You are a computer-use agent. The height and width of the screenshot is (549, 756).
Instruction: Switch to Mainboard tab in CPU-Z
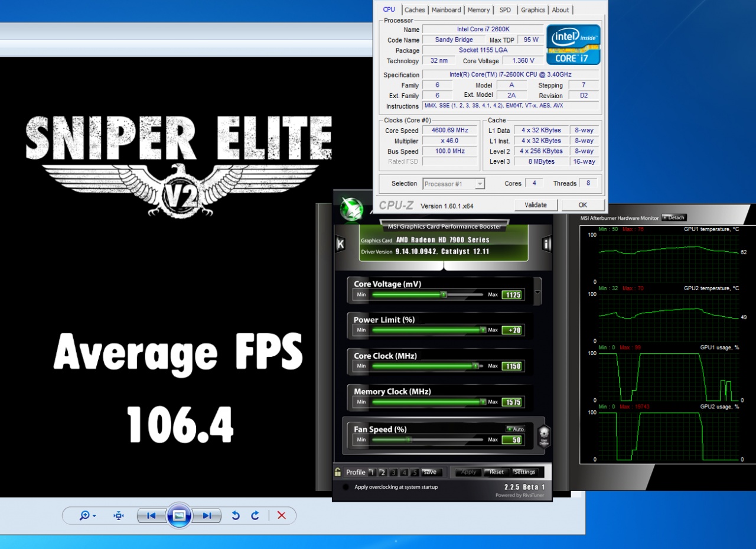[x=446, y=10]
